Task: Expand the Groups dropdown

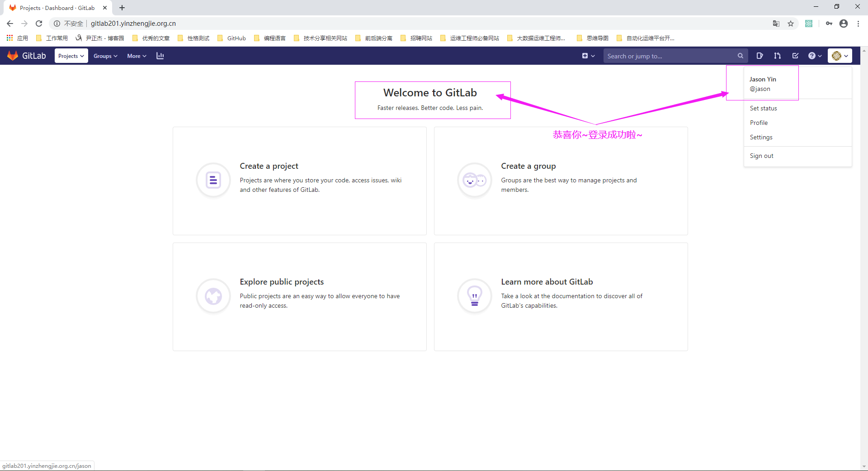Action: tap(105, 56)
